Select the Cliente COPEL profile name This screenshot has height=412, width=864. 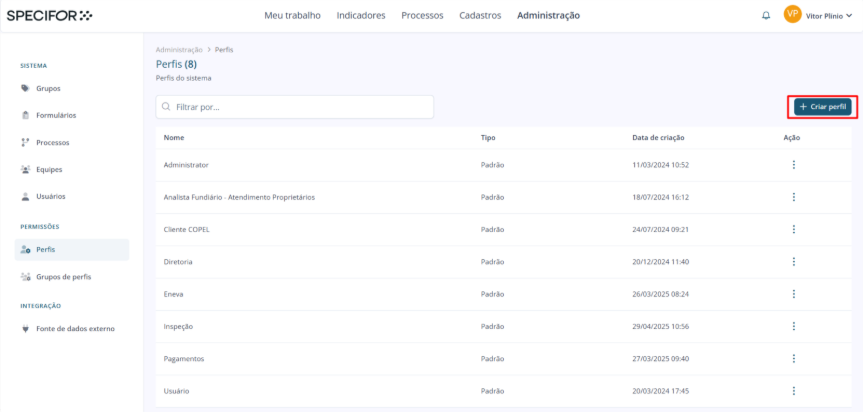pyautogui.click(x=186, y=229)
